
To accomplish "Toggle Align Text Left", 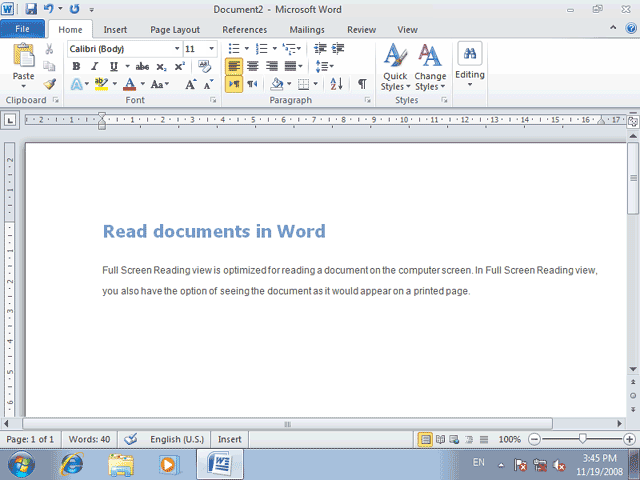I will pos(234,66).
